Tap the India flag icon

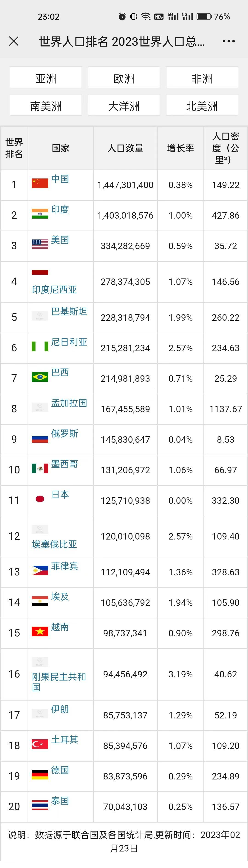40,214
